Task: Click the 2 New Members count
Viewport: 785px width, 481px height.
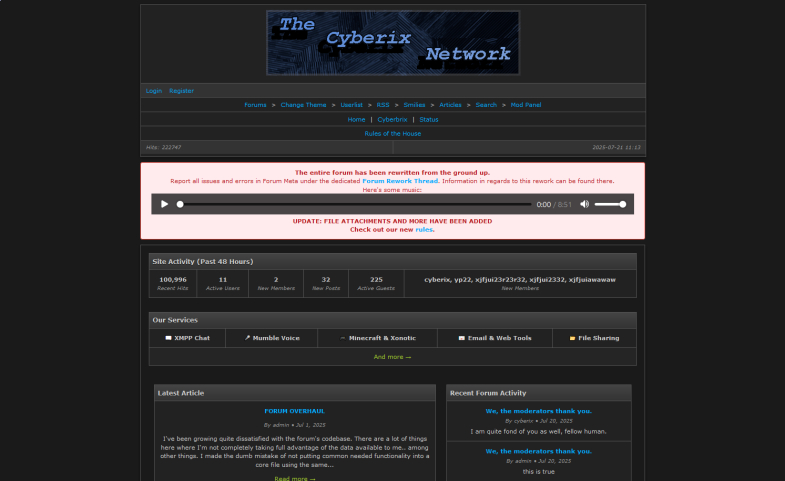Action: [276, 280]
